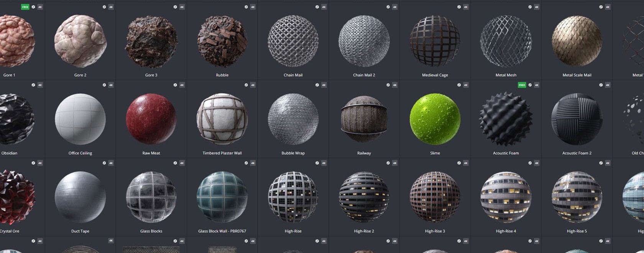The height and width of the screenshot is (253, 644).
Task: Select the Metal Scale Mail sphere
Action: (577, 41)
